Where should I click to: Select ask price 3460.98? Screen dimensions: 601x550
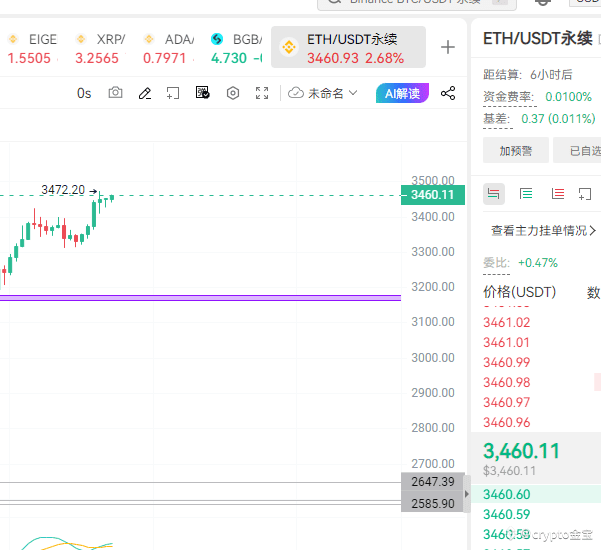tap(506, 382)
